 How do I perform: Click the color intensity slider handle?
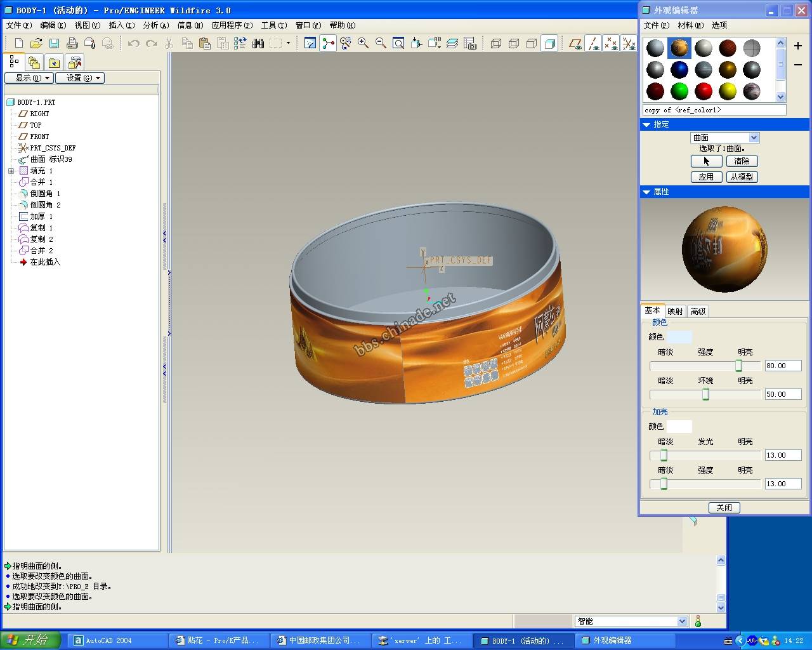coord(738,366)
